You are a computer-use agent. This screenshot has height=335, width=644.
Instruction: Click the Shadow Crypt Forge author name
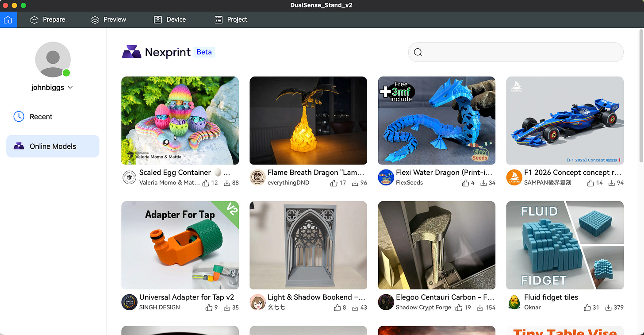(x=423, y=307)
